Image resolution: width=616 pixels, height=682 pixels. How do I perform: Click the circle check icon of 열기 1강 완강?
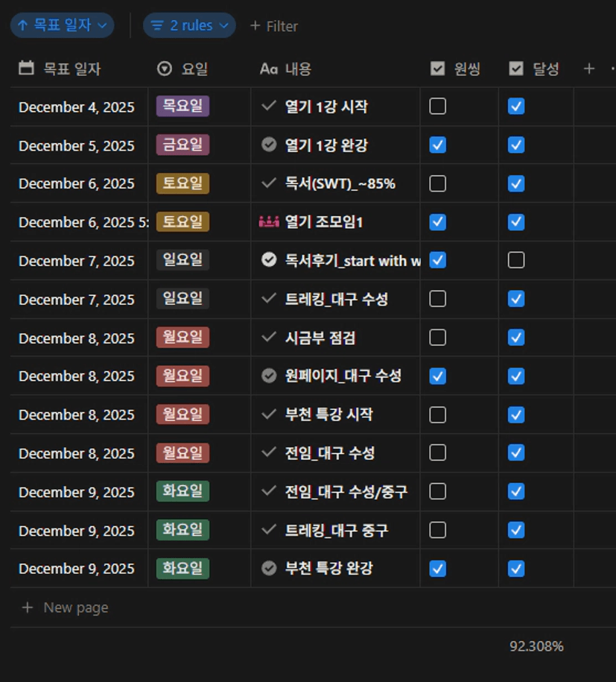[269, 145]
